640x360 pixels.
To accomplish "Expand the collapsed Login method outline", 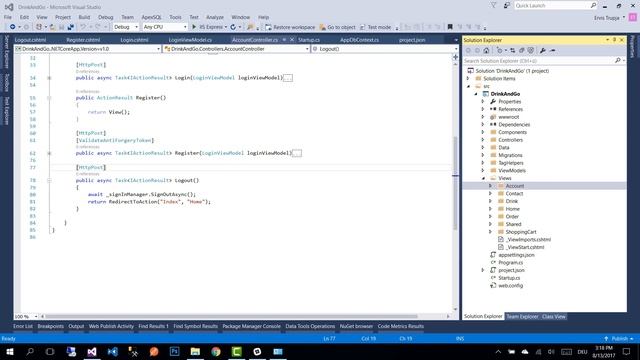I will [x=49, y=78].
